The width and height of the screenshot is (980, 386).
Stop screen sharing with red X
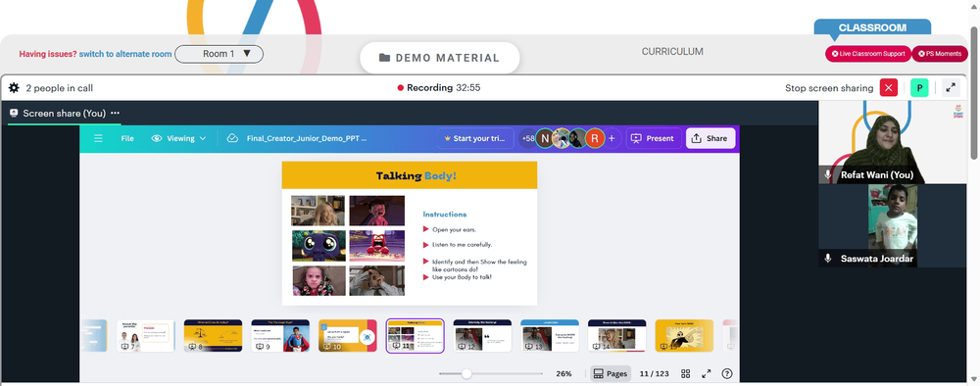(x=888, y=88)
